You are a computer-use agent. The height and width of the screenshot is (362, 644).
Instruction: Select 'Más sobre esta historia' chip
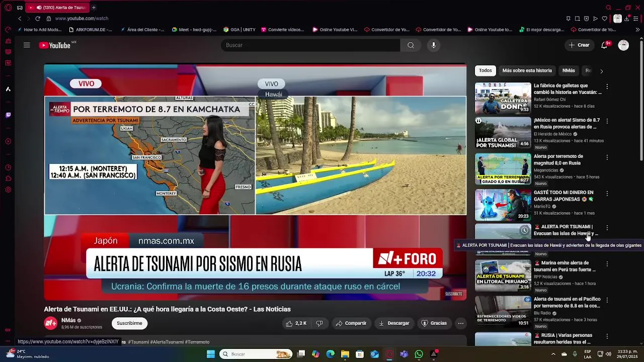point(527,71)
